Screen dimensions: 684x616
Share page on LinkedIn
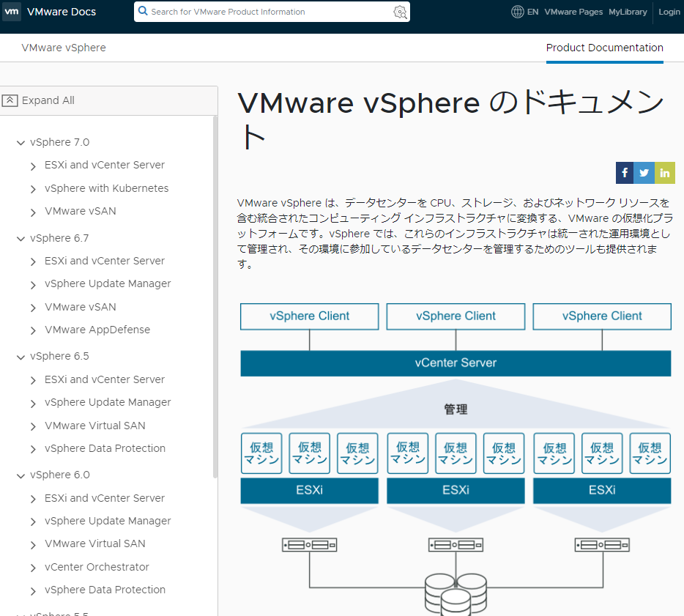point(665,173)
